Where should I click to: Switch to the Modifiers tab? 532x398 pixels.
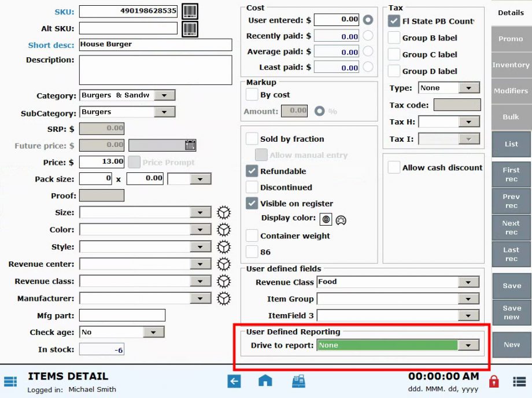point(511,91)
